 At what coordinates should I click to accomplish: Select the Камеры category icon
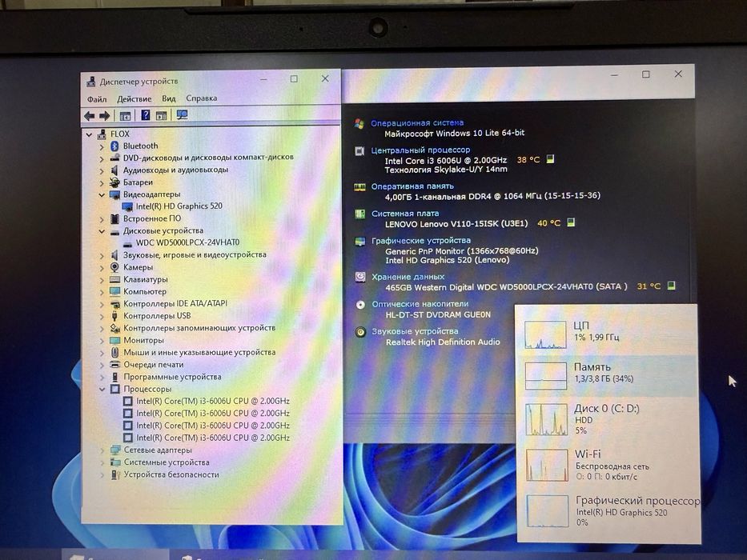(x=114, y=267)
